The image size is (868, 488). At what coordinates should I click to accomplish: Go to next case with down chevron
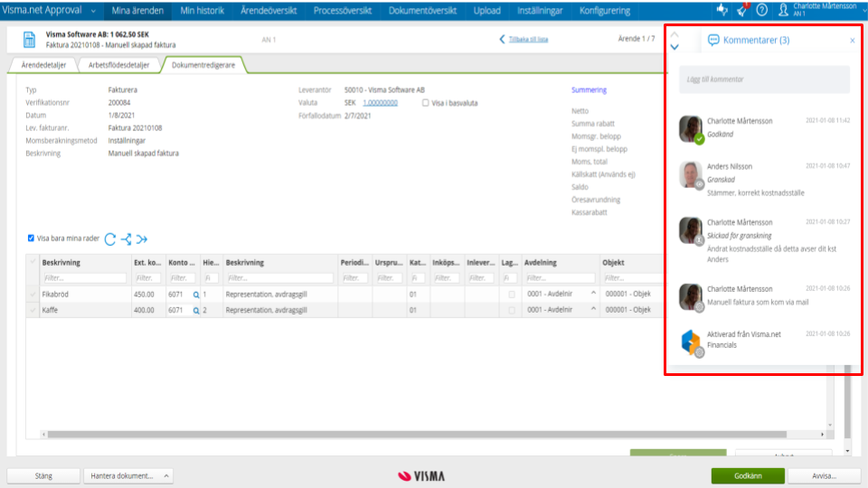675,47
